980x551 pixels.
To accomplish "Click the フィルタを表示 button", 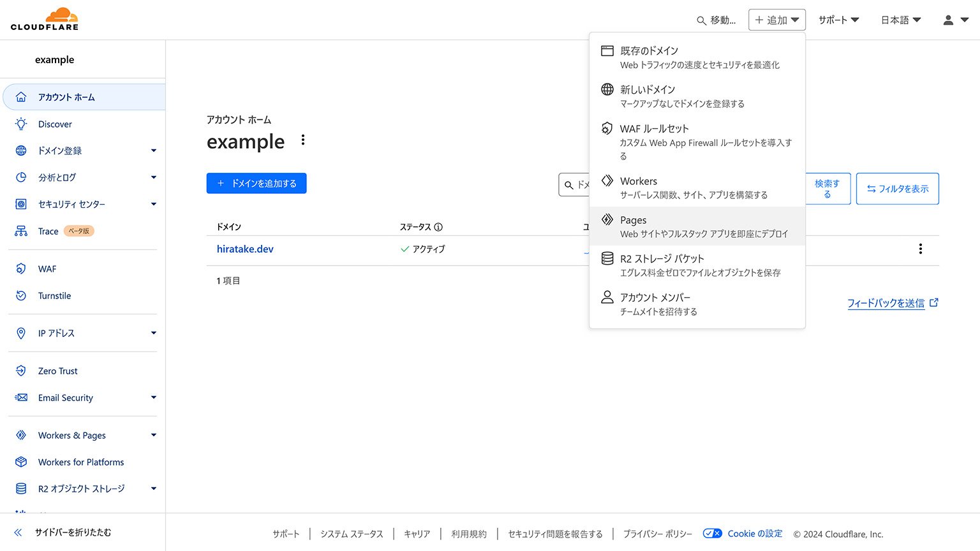I will point(898,189).
